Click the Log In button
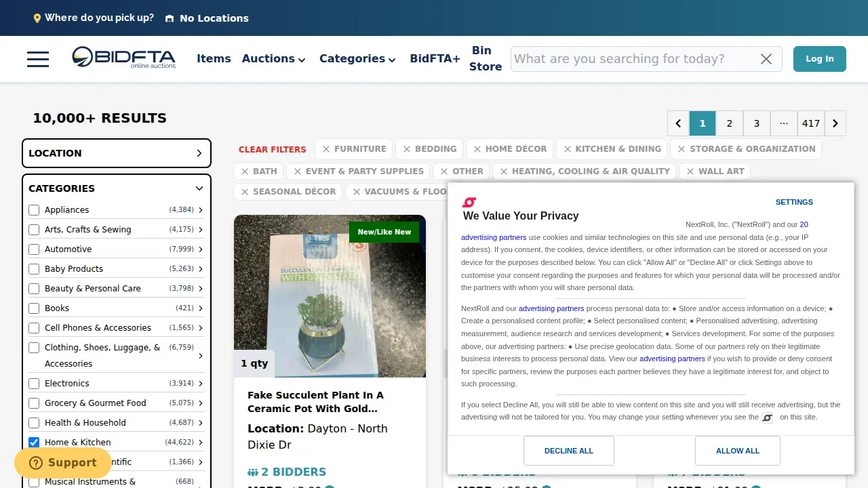The width and height of the screenshot is (868, 488). [820, 59]
